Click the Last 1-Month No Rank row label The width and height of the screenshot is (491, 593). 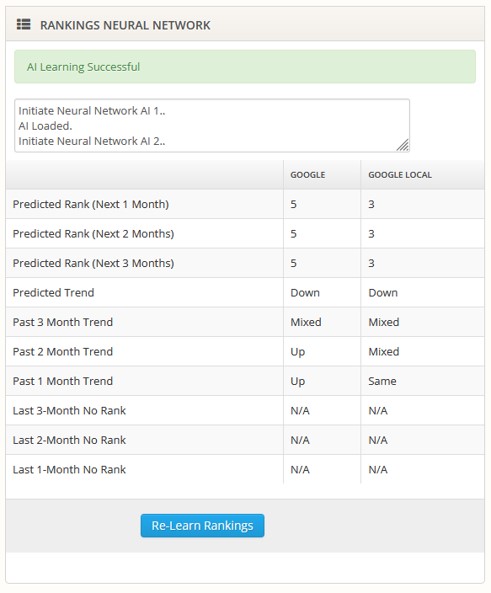point(69,470)
